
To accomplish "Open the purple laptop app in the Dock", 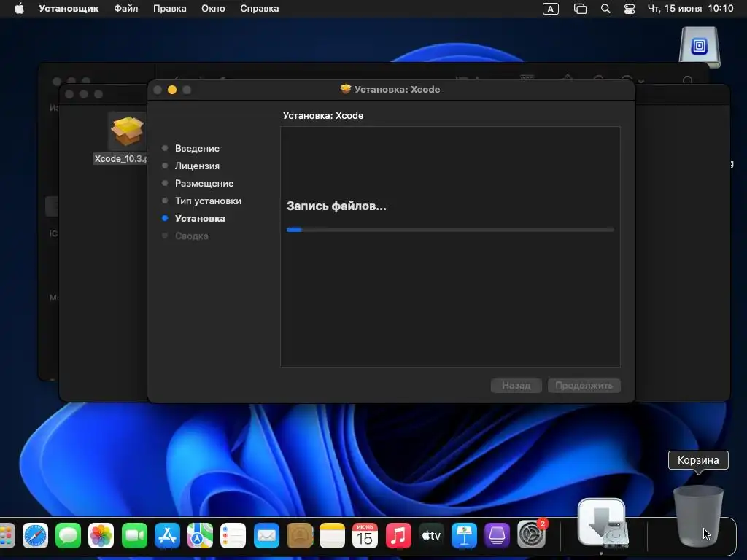I will 497,535.
